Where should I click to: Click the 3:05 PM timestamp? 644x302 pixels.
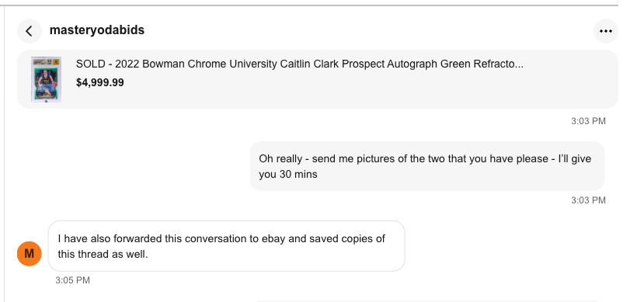pos(73,280)
